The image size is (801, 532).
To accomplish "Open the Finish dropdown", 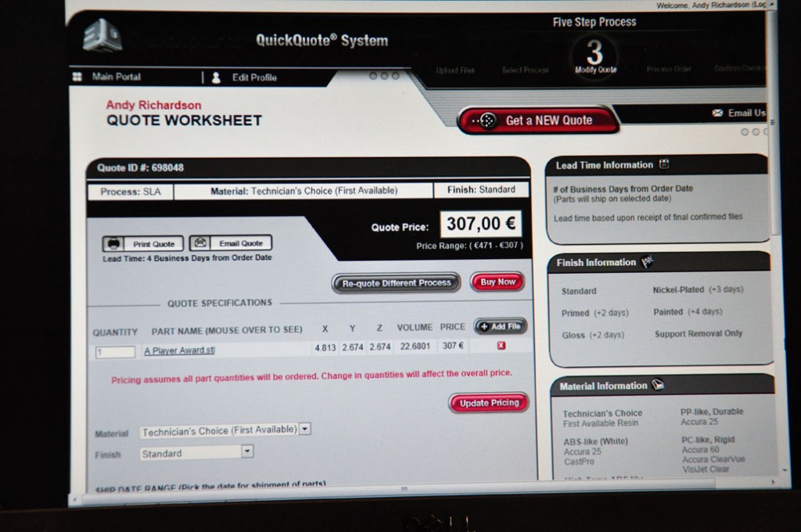I will (196, 451).
